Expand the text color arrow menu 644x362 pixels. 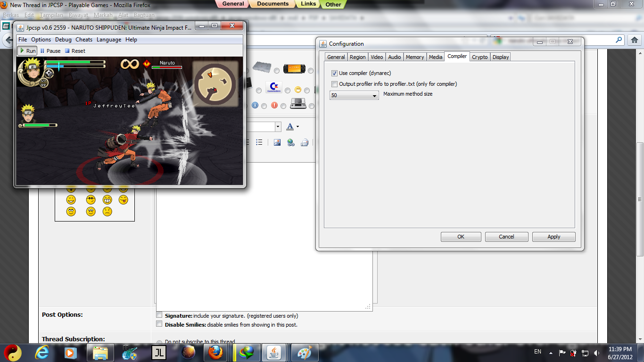click(x=297, y=127)
